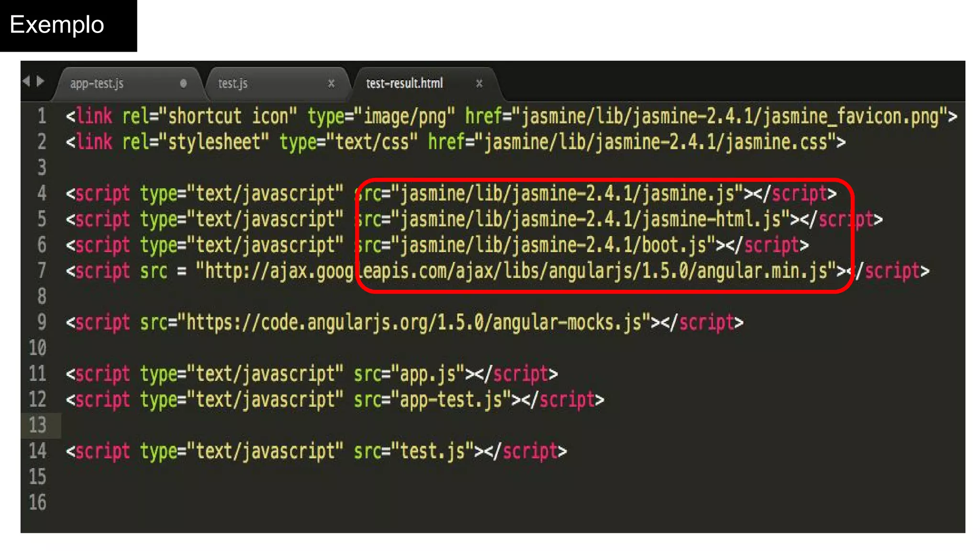Click the test.js src on line 14

[433, 452]
